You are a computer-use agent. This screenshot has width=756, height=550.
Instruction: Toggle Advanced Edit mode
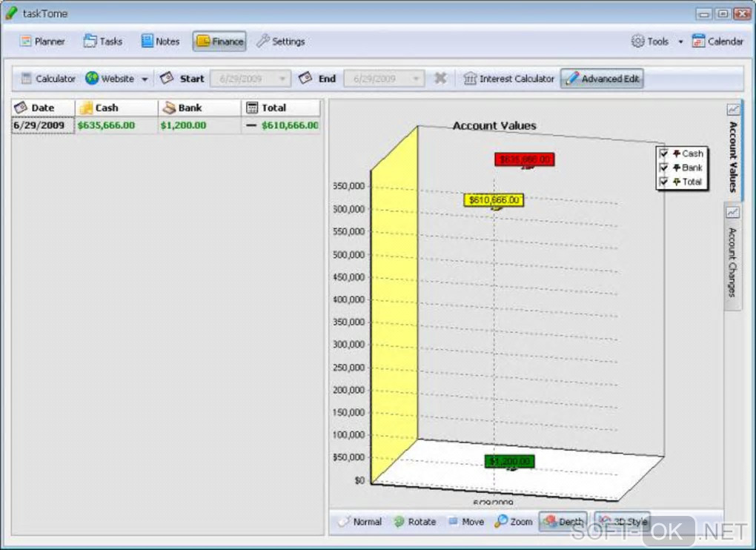602,79
